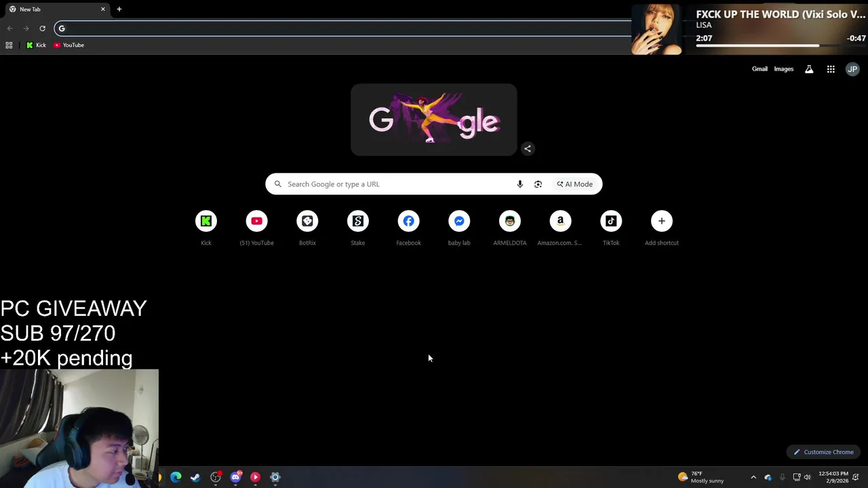Go to Gmail
868x488 pixels.
(x=759, y=69)
